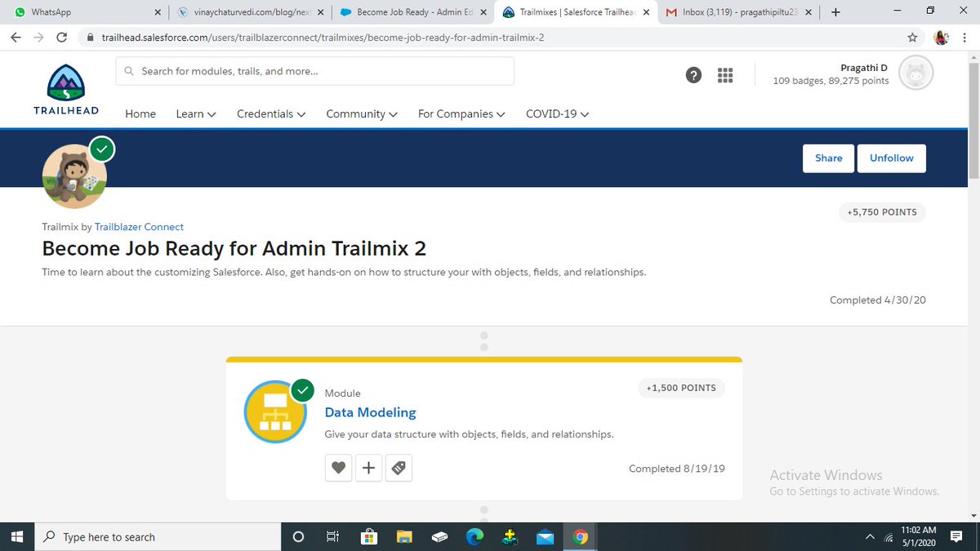Bookmark this page with the star icon
Viewport: 980px width, 551px height.
coord(912,38)
